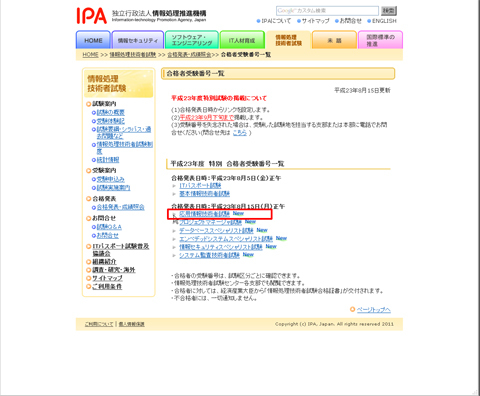480x396 pixels.
Task: Click the 合格者受験番号一覧 page title banner
Action: coord(278,74)
